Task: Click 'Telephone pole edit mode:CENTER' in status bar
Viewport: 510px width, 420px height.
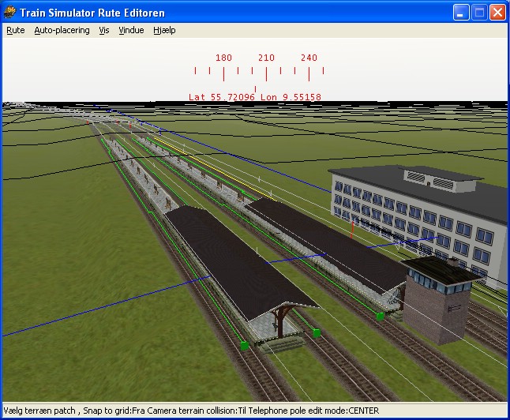Action: 314,411
